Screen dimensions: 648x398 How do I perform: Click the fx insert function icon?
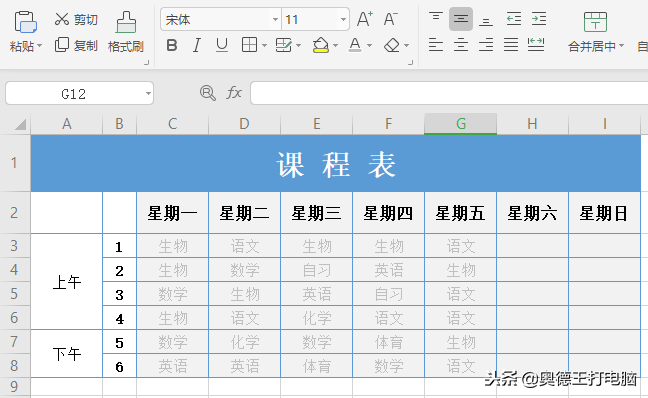234,93
